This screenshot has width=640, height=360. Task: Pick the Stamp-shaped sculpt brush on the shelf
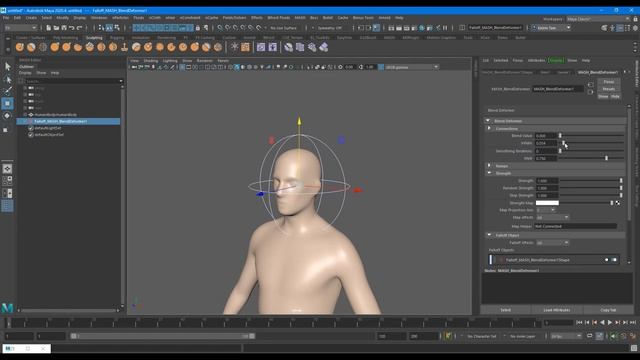pyautogui.click(x=124, y=47)
